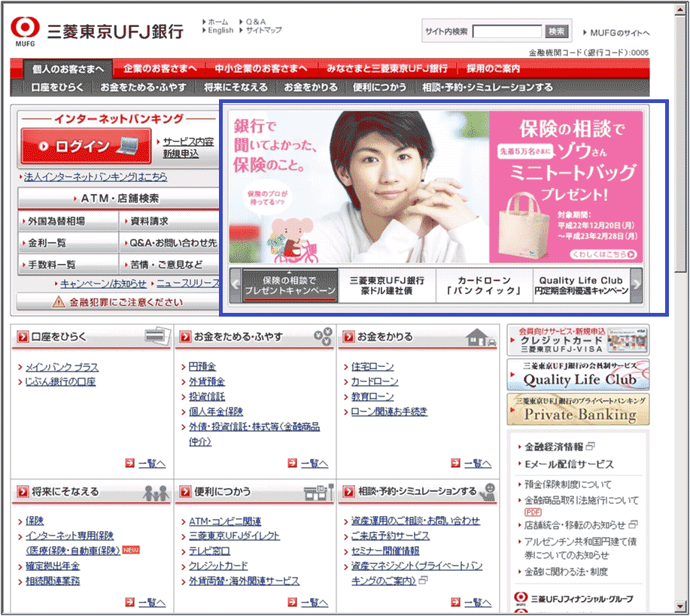Viewport: 690px width, 616px height.
Task: Open the 円預金 link
Action: 202,366
